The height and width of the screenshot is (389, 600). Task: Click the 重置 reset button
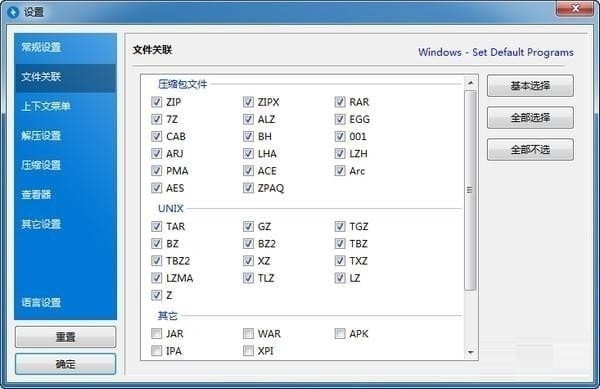point(65,337)
